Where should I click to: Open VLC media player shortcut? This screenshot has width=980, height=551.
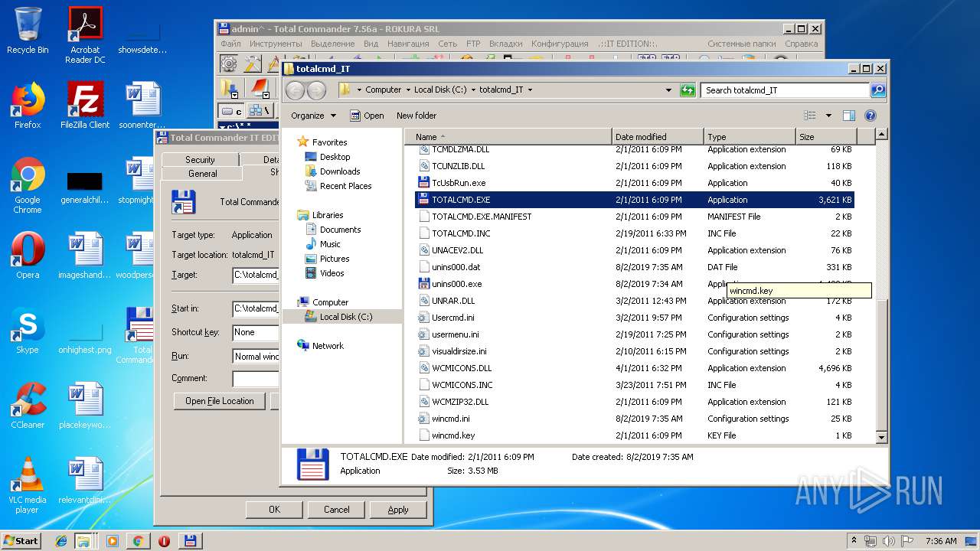28,485
